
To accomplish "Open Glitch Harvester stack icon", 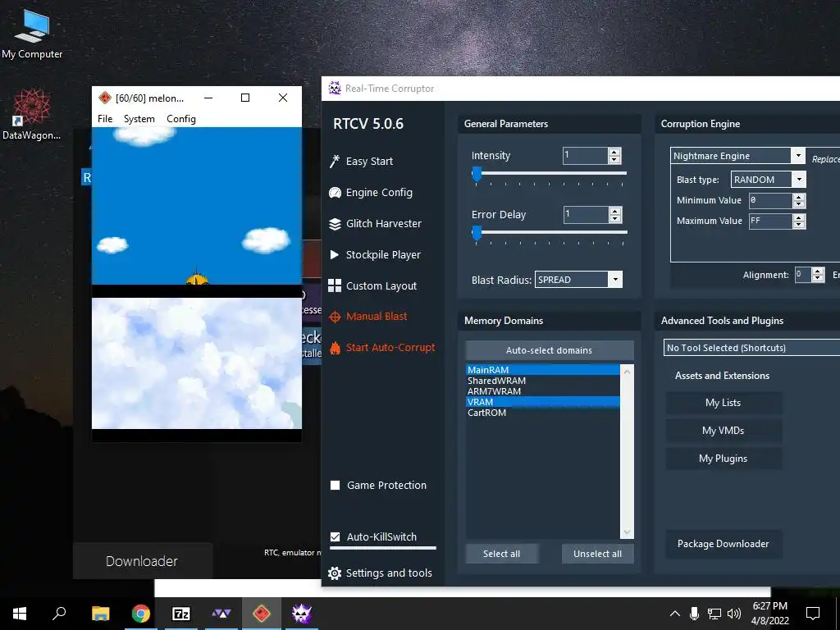I will (x=335, y=224).
